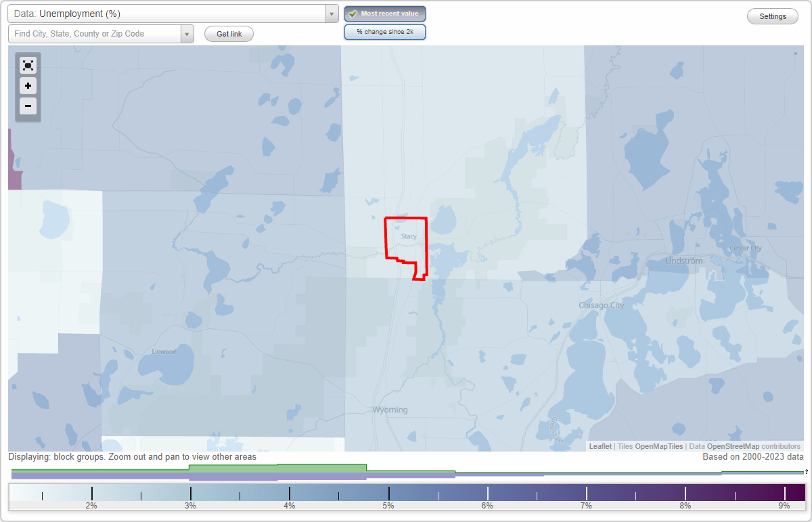Expand the location search dropdown arrow
The width and height of the screenshot is (812, 522).
point(187,34)
